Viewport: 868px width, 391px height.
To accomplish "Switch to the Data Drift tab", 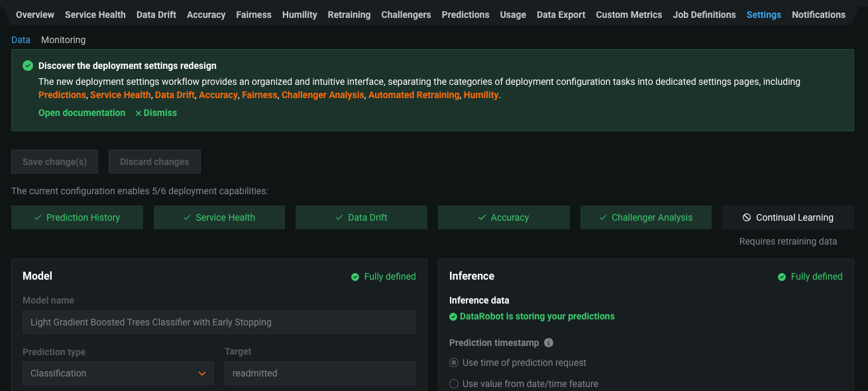I will (156, 15).
